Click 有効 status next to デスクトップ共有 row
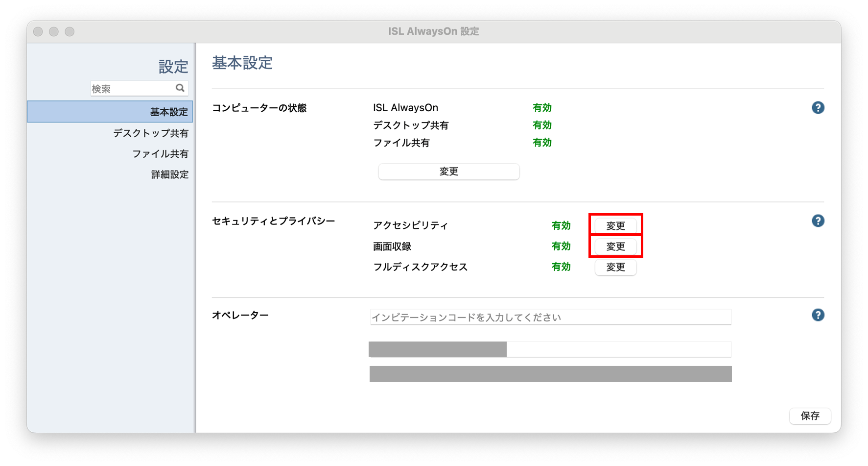This screenshot has width=868, height=466. point(542,125)
